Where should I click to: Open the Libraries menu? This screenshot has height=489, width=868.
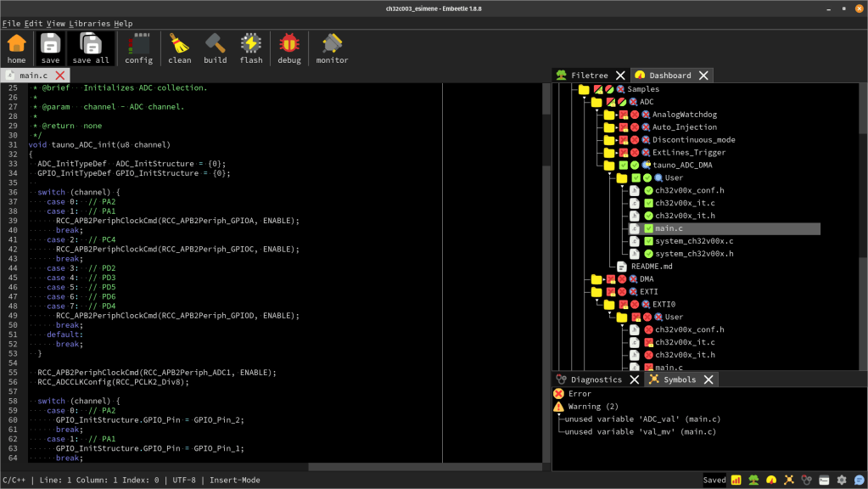tap(89, 24)
